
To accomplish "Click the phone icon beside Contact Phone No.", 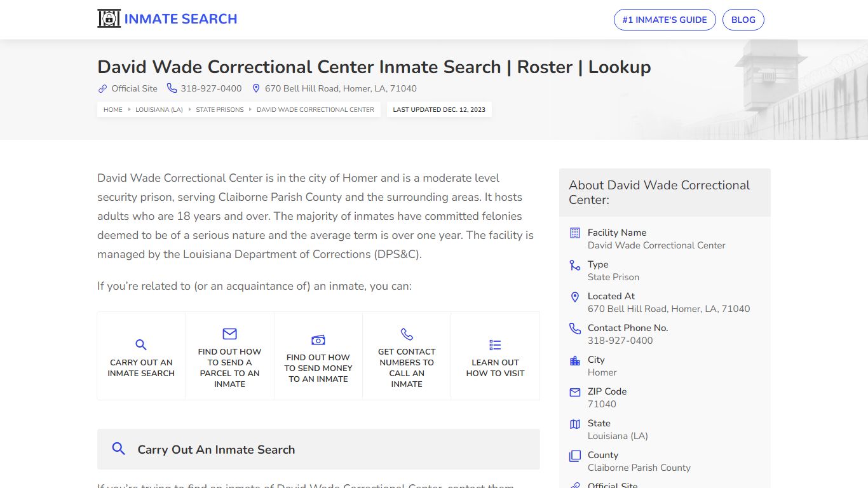I will click(575, 329).
